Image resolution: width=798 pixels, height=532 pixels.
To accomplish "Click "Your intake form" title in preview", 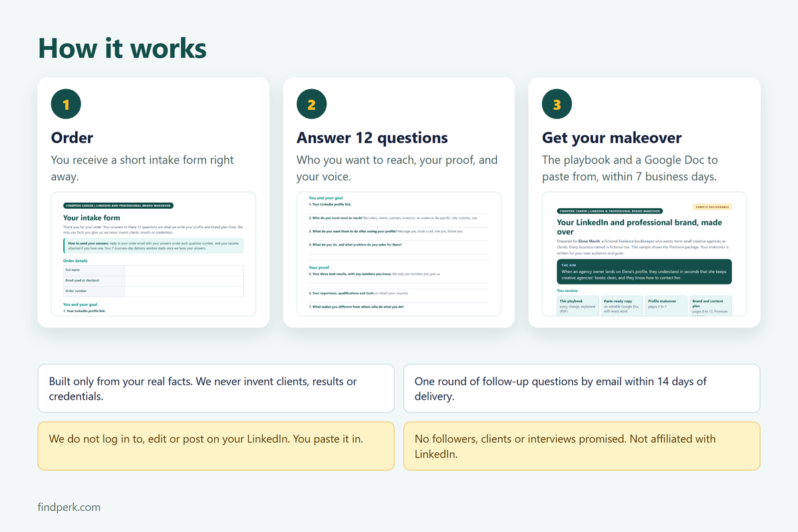I will pos(91,217).
